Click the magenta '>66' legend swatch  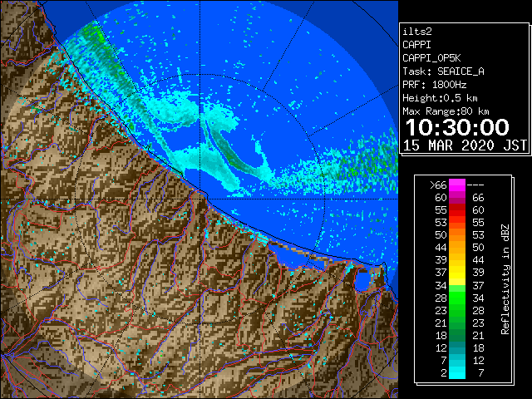(x=457, y=185)
